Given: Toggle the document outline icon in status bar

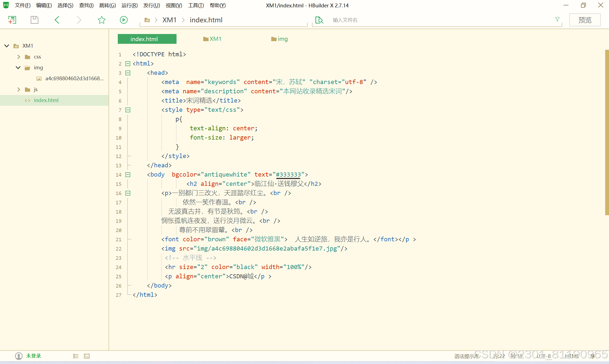Looking at the screenshot, I should [x=76, y=356].
